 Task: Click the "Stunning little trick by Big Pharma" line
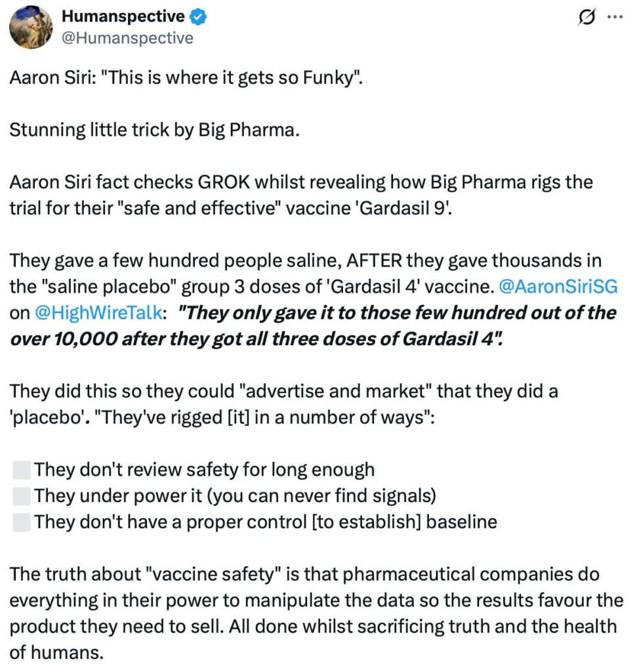154,129
